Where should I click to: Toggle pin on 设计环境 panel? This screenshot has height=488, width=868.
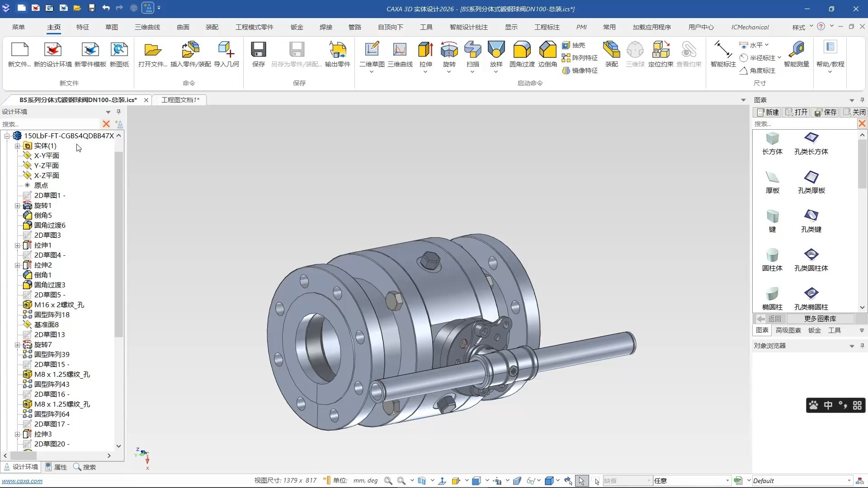118,112
